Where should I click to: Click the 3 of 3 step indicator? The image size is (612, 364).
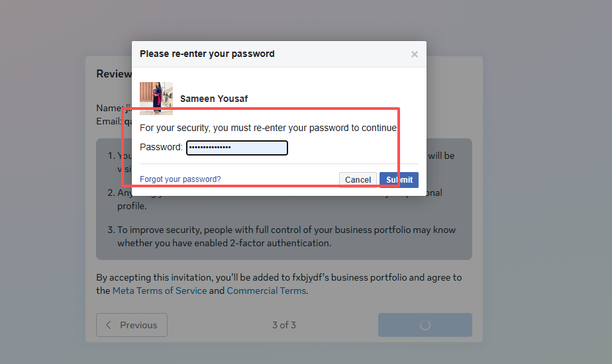pos(284,325)
